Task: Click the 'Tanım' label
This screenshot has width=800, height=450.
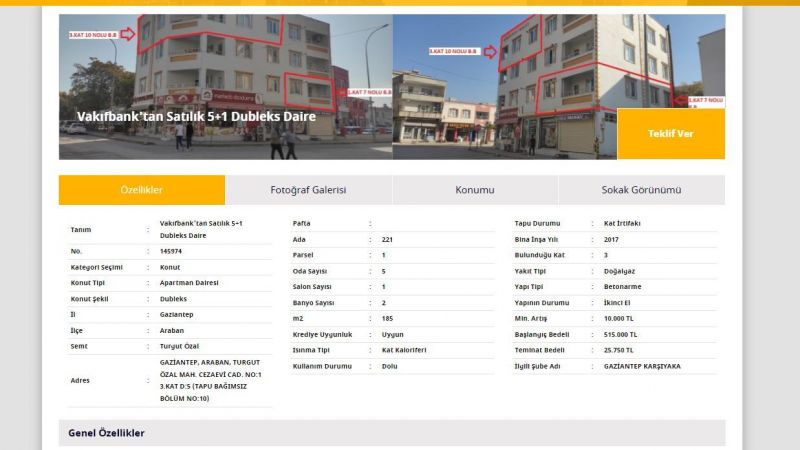Action: [x=81, y=230]
